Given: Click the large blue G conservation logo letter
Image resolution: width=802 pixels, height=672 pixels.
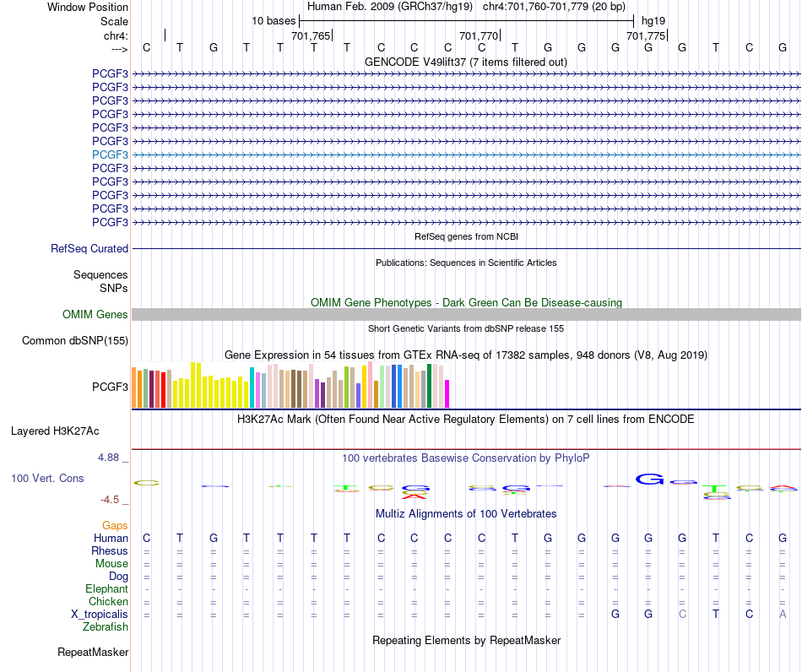Looking at the screenshot, I should point(649,480).
